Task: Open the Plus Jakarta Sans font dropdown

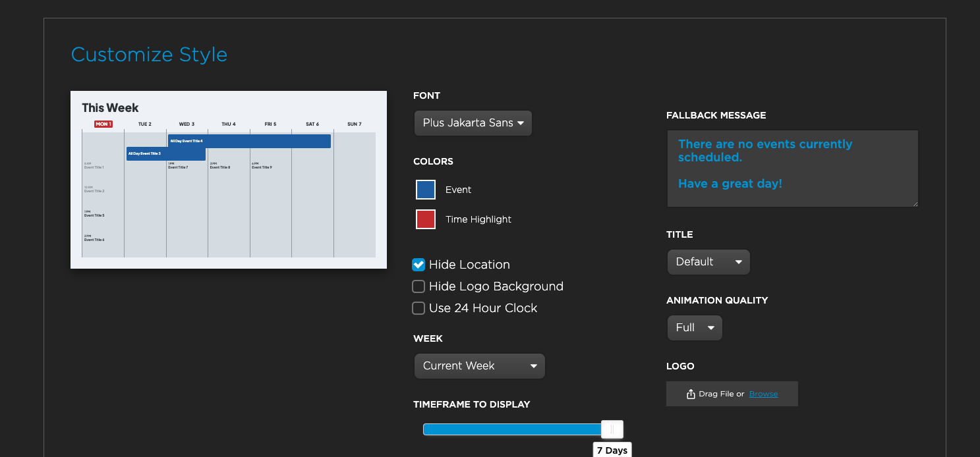Action: click(x=473, y=123)
